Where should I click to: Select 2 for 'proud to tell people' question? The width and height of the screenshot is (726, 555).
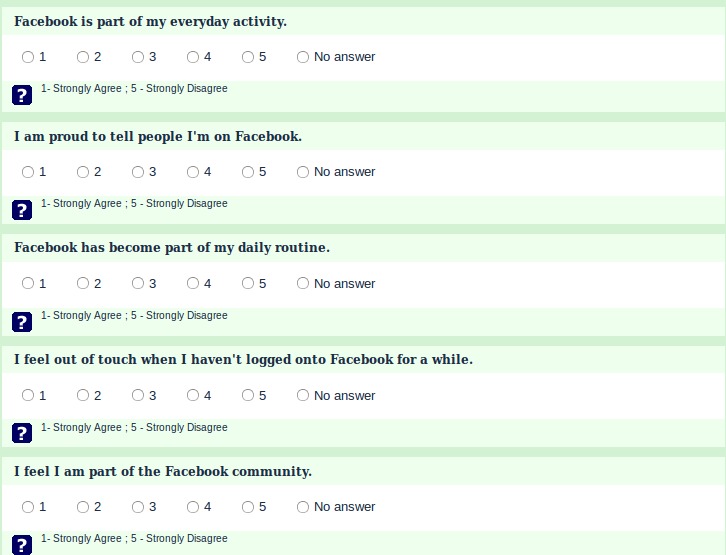(x=83, y=172)
